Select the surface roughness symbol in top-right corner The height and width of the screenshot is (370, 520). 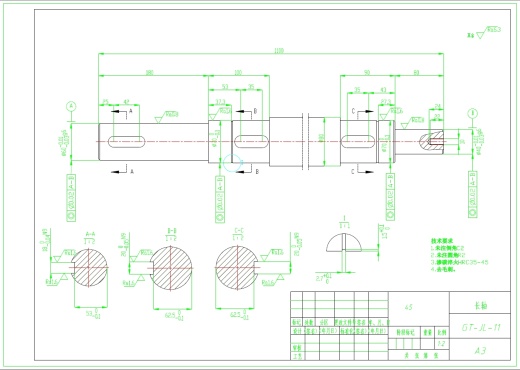(x=484, y=33)
